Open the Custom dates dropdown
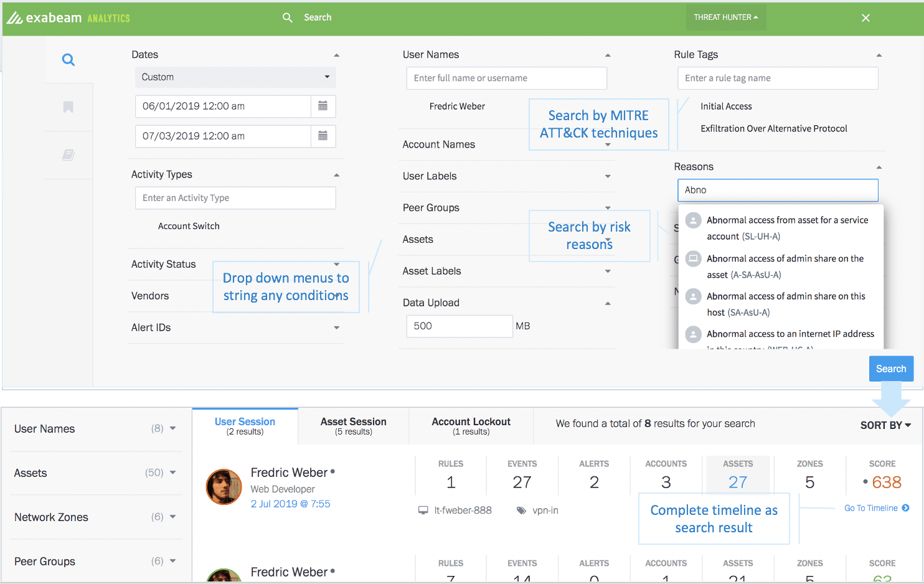 (x=235, y=77)
